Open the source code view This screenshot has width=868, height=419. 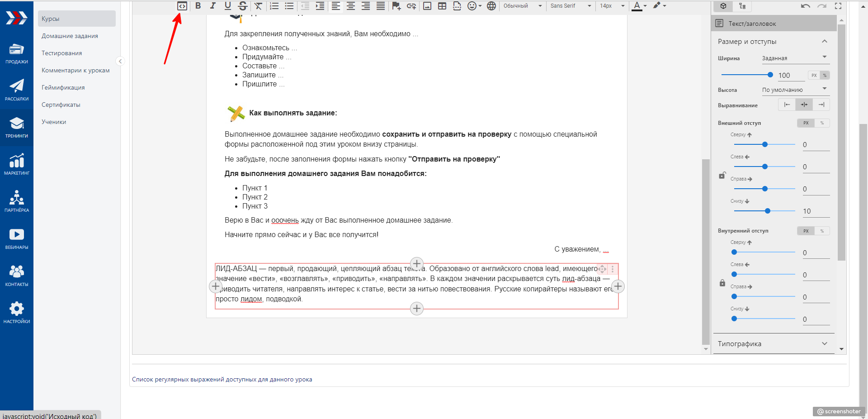point(182,6)
